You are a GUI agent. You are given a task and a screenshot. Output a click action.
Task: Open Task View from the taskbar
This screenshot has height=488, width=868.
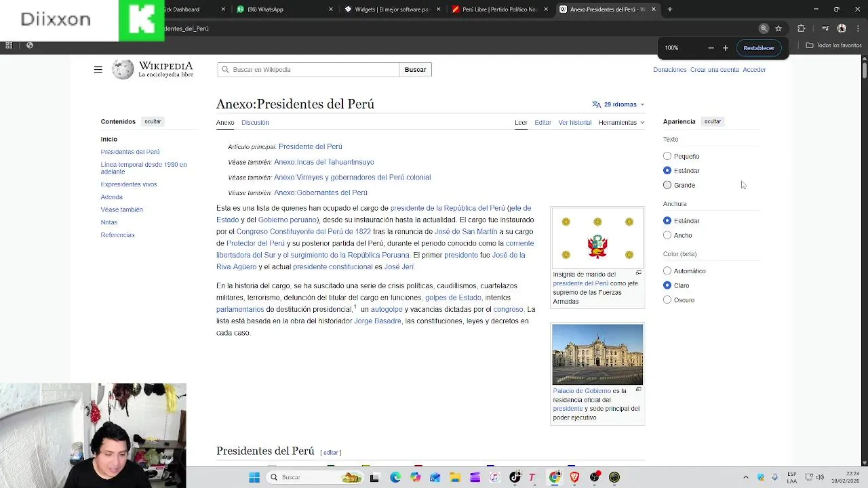[374, 477]
